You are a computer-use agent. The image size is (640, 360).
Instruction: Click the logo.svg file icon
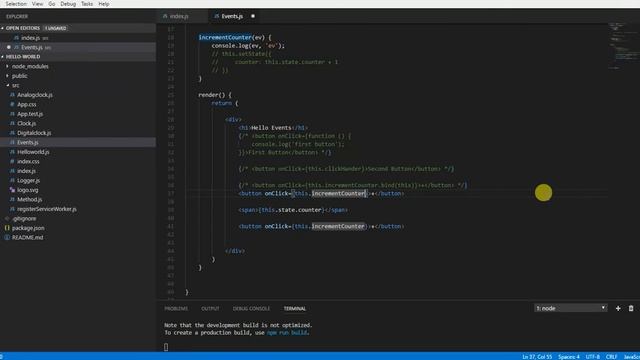pyautogui.click(x=12, y=190)
